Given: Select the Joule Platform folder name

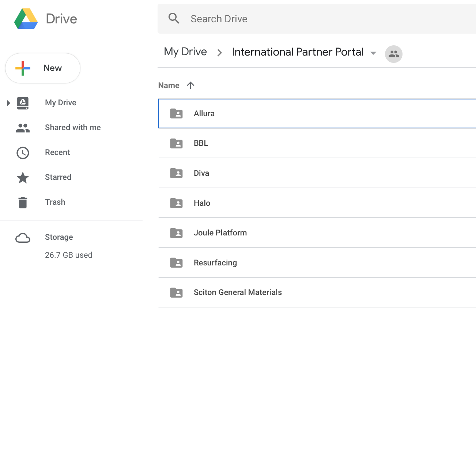Looking at the screenshot, I should tap(220, 233).
